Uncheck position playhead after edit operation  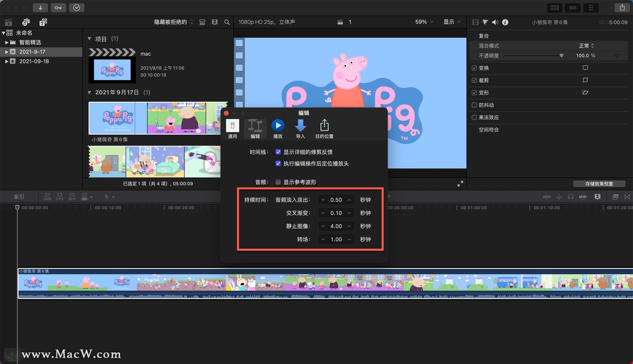278,163
